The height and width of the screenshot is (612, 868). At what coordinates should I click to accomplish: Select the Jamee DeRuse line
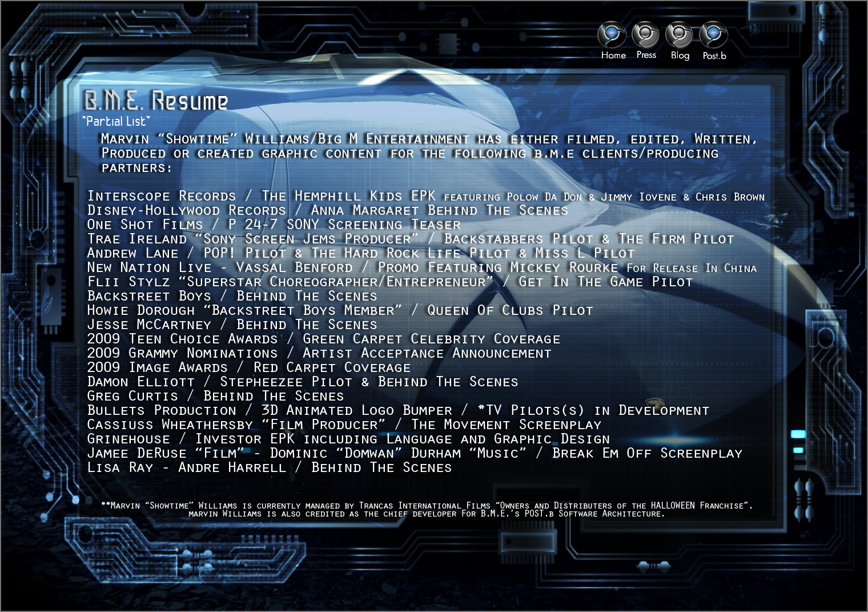point(415,453)
